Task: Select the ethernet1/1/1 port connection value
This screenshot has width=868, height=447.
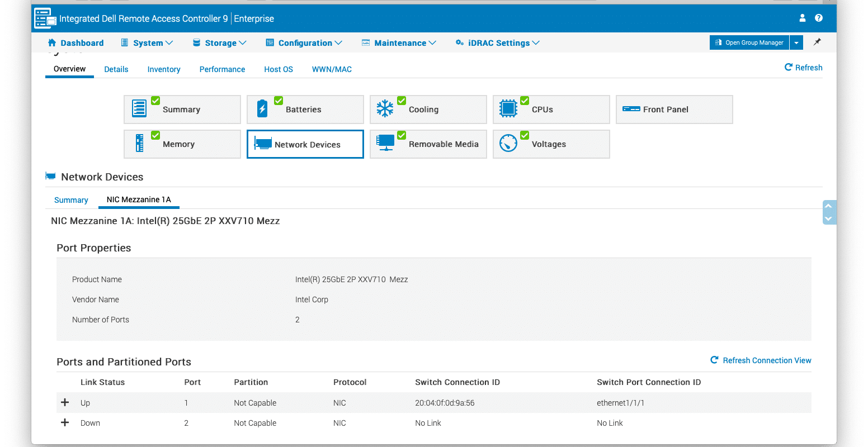Action: click(620, 403)
